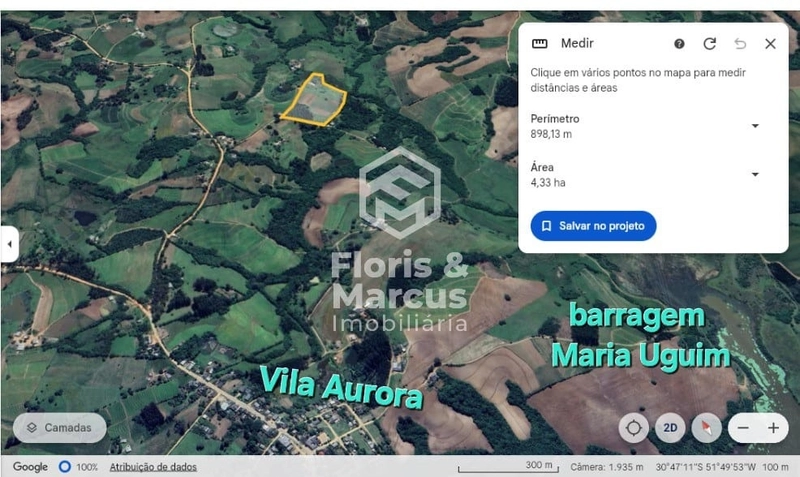Expand the Perímetro units dropdown

click(755, 125)
